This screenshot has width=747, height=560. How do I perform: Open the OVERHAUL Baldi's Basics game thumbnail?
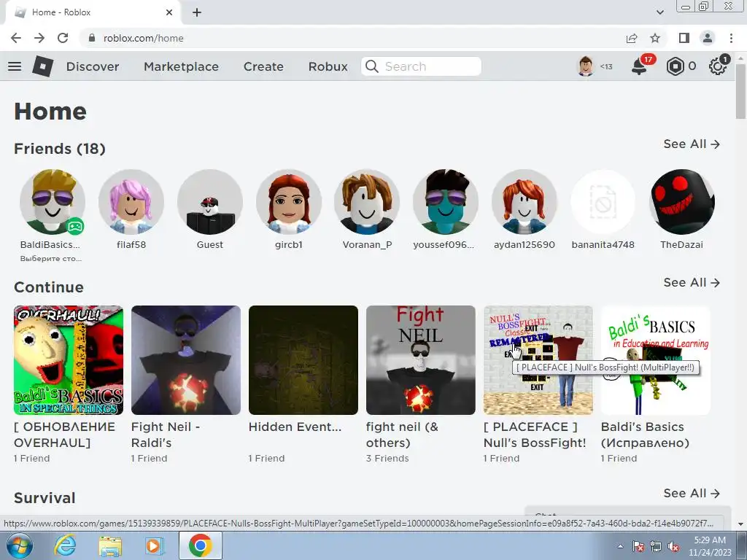(69, 360)
